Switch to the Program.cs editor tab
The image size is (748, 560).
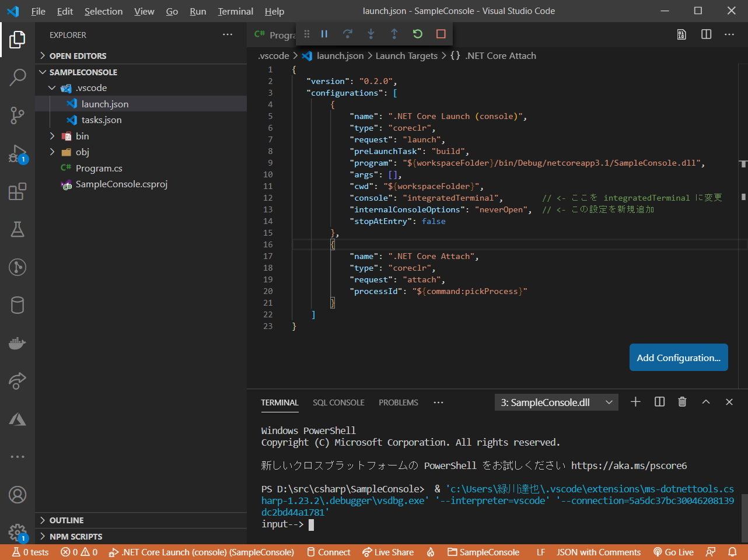(275, 35)
